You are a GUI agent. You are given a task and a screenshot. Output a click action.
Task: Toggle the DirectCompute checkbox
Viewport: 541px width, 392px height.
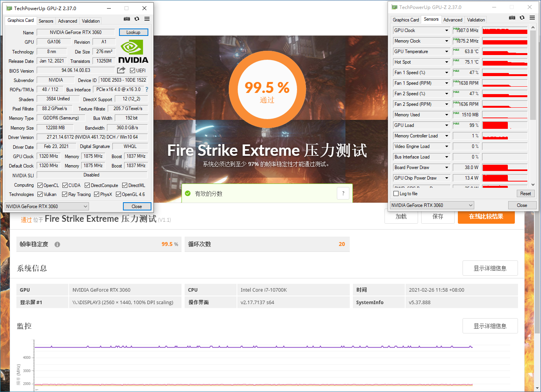point(87,185)
